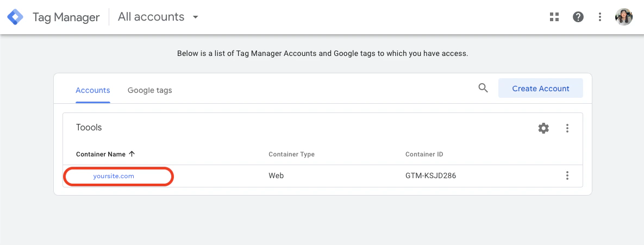Screen dimensions: 644x245
Task: Click the Toools account name
Action: pos(89,127)
